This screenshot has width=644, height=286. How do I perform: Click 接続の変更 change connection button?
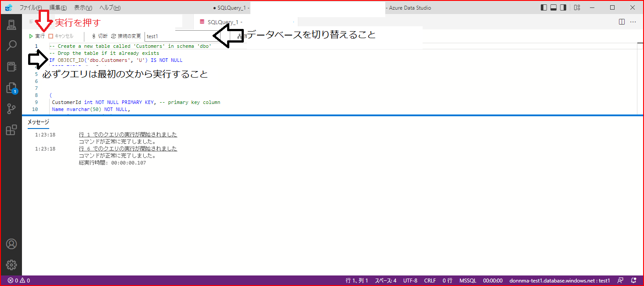click(x=126, y=36)
